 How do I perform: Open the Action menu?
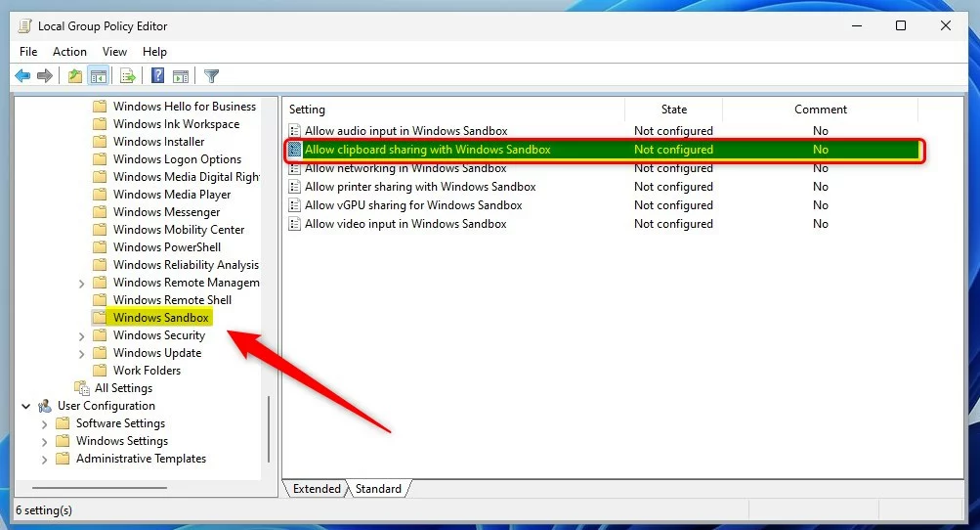click(69, 52)
